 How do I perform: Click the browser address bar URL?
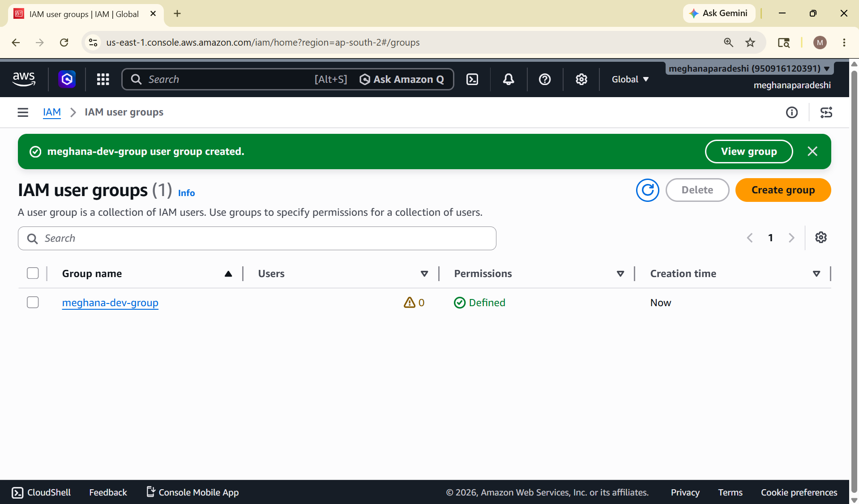click(x=263, y=43)
